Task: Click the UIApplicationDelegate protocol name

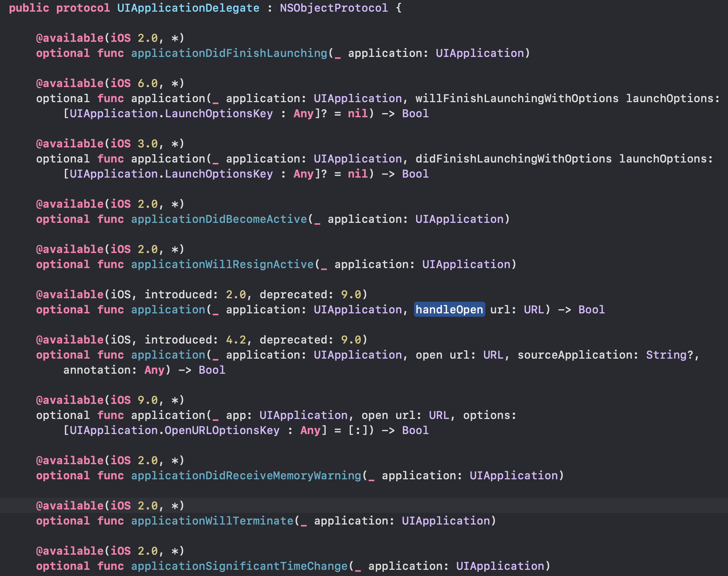Action: click(x=188, y=8)
